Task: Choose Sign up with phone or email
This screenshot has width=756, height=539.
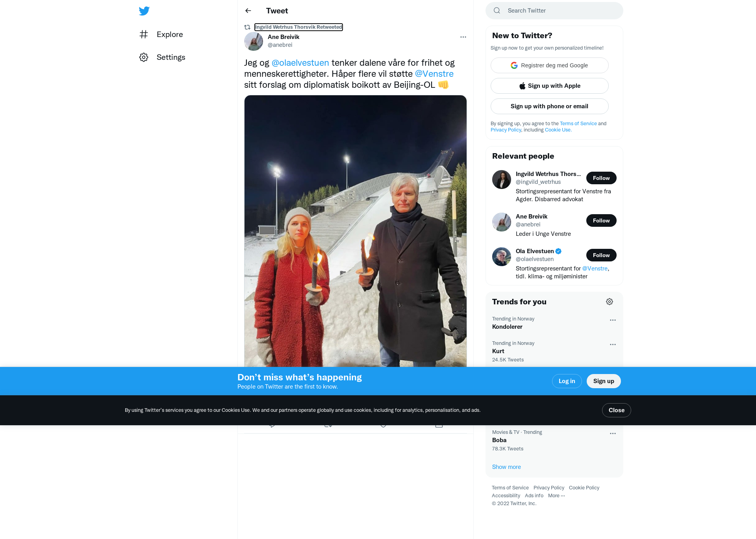Action: 550,106
